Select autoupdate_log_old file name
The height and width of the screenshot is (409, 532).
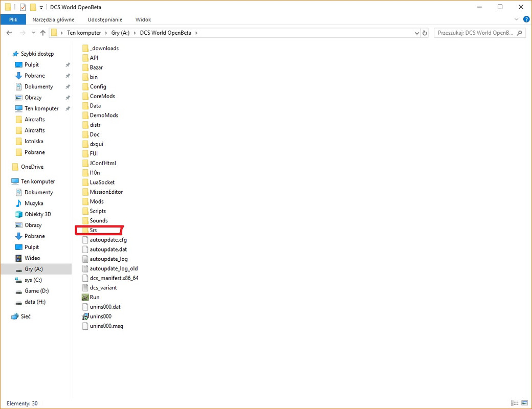click(x=114, y=268)
